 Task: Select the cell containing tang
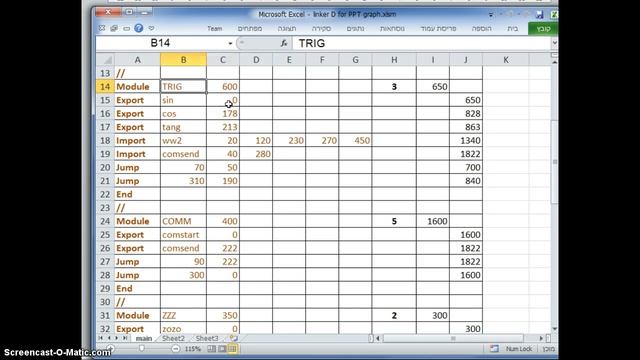point(183,127)
